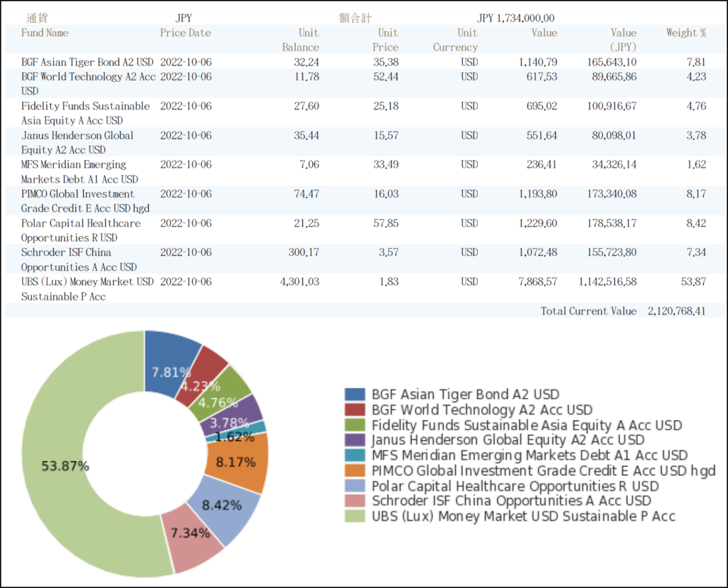Screen dimensions: 728x588
Task: Click Schroder ISF China Opportunities fund name
Action: click(79, 260)
